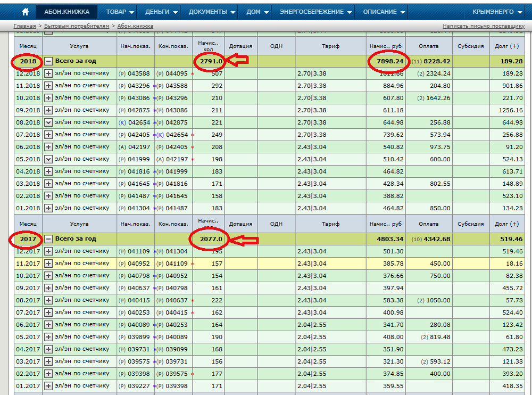
Task: Expand the 02.2018 row details
Action: point(48,195)
